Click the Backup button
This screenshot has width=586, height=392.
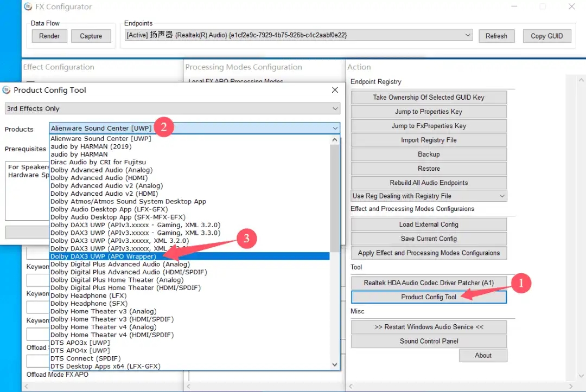pyautogui.click(x=429, y=154)
